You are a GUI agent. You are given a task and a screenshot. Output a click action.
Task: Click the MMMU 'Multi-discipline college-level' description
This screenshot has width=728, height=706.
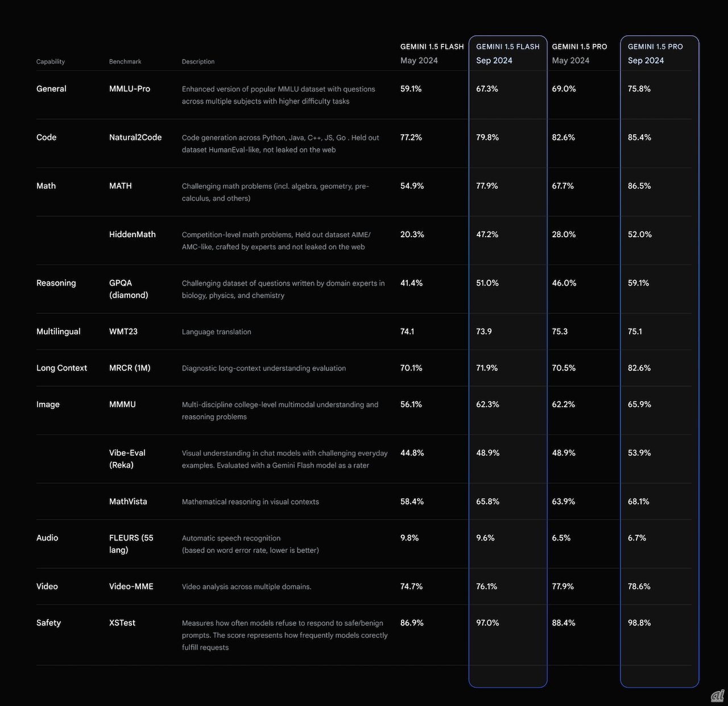(x=280, y=410)
